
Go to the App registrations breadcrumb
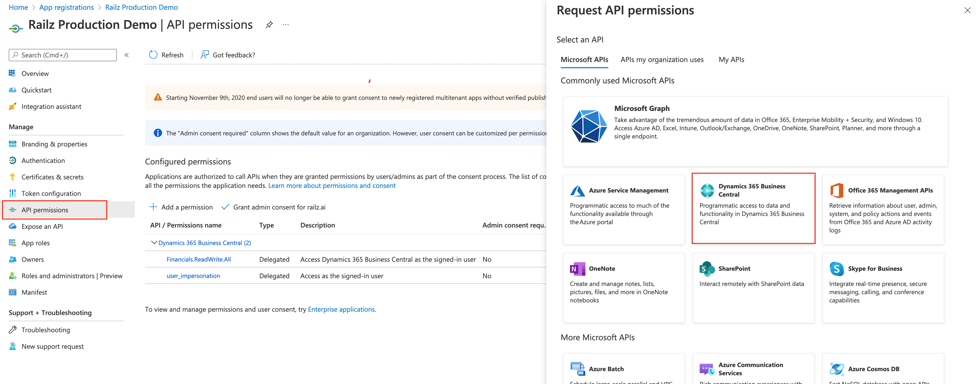pos(67,7)
